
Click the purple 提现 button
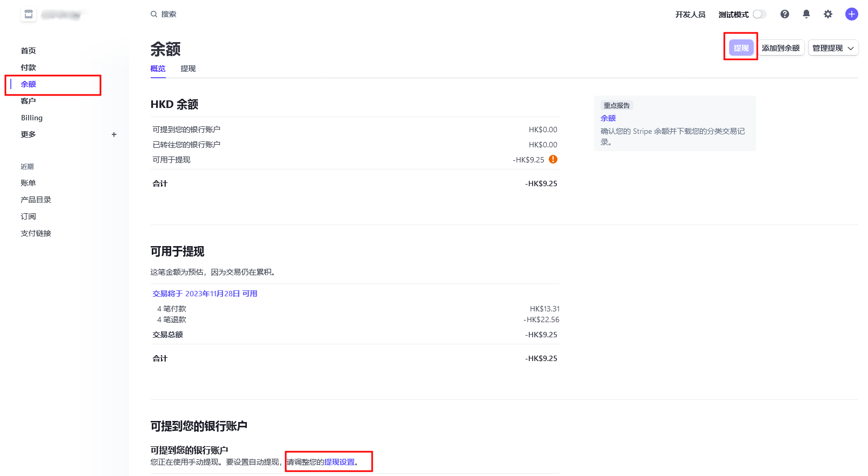[741, 48]
